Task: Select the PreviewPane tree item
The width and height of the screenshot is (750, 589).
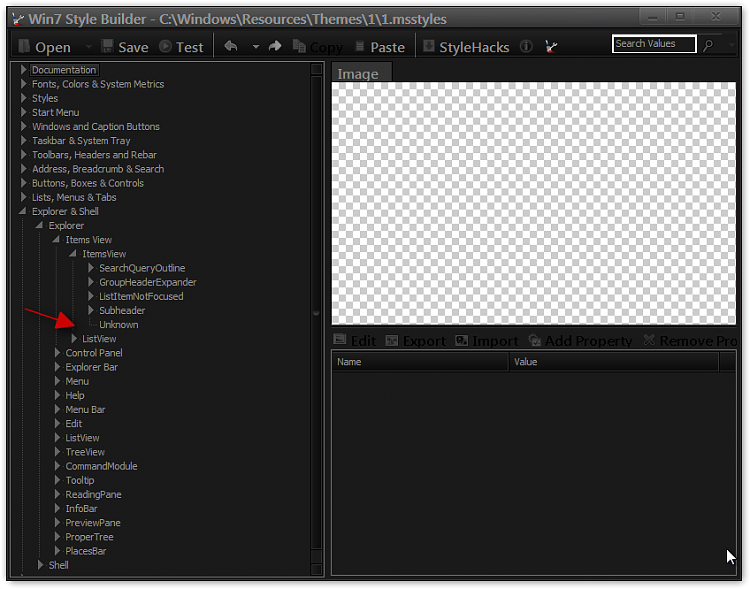Action: click(x=93, y=522)
